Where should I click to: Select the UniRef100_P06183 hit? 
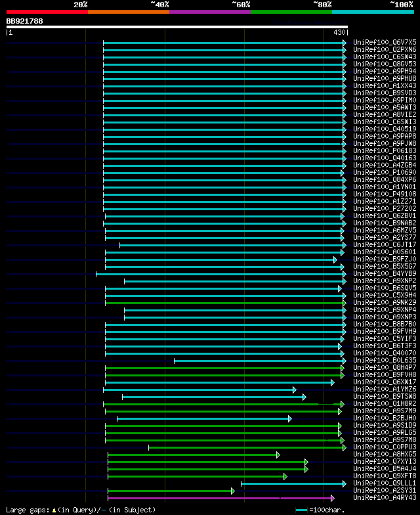[x=385, y=151]
